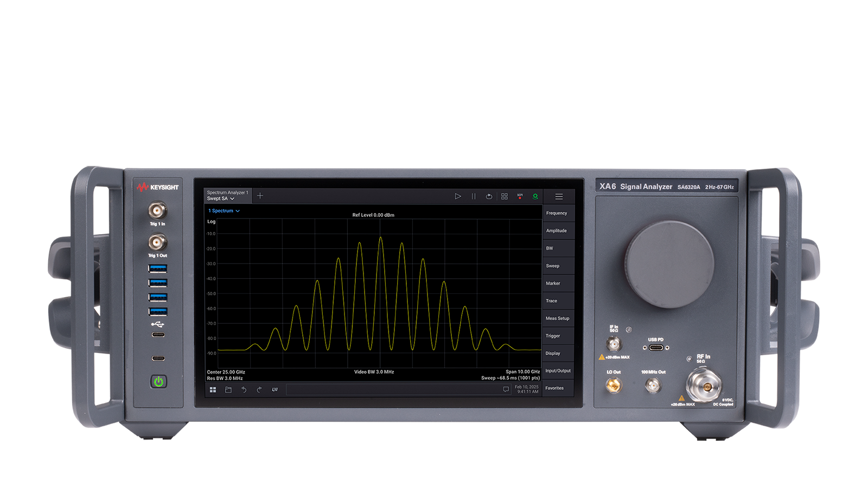The image size is (868, 488).
Task: Click the Trig 1 Out BNC connector
Action: 157,242
